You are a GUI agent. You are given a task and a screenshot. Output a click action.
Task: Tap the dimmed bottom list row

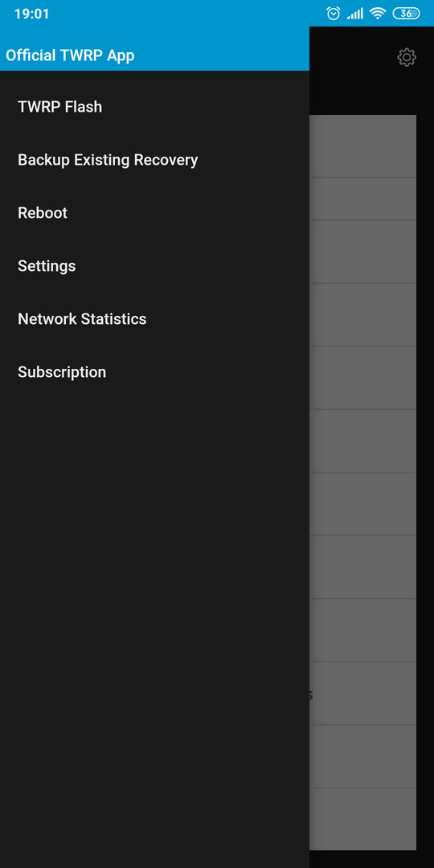(362, 819)
